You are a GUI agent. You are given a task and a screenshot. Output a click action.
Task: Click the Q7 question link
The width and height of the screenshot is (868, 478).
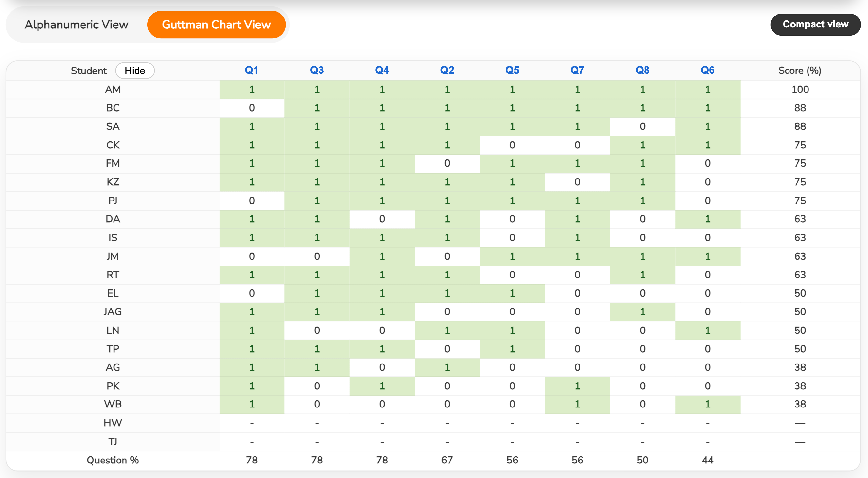pyautogui.click(x=577, y=70)
